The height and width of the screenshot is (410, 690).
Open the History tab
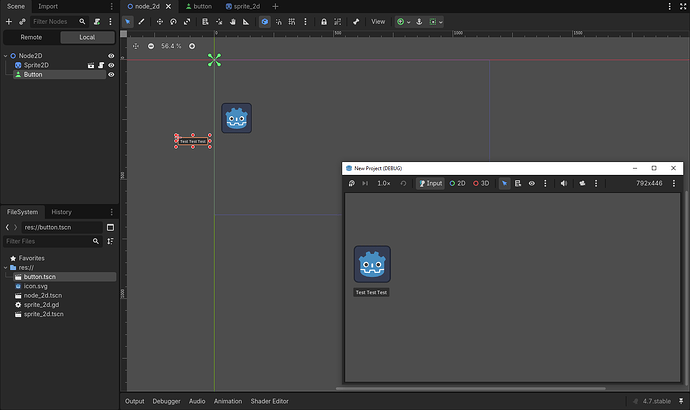point(61,212)
